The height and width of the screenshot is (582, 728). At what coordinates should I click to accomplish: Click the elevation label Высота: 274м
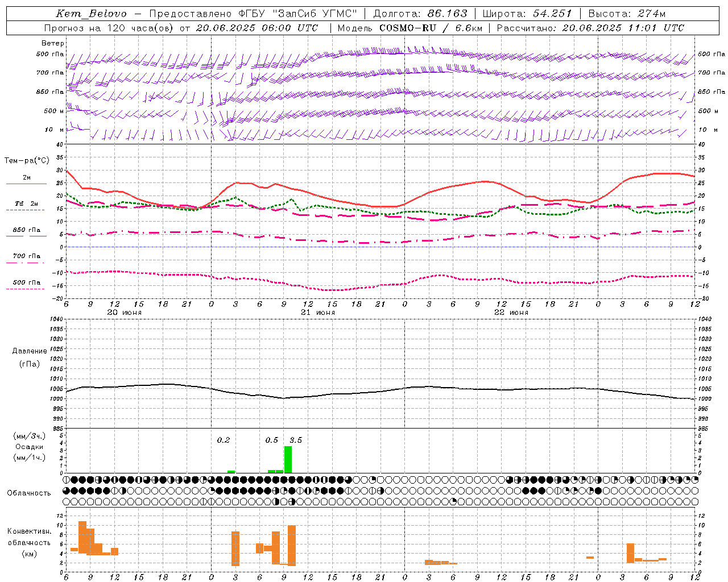tap(627, 14)
